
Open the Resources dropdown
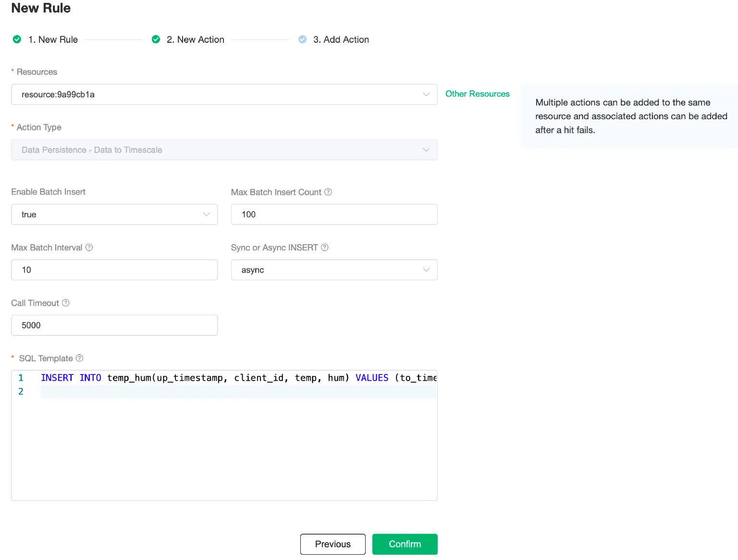(x=224, y=95)
